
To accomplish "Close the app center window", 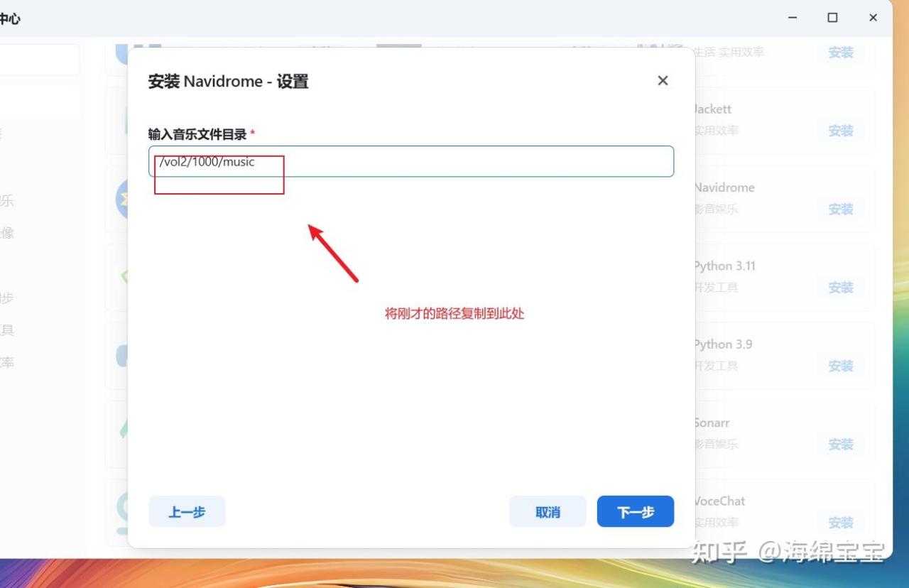I will pos(873,18).
